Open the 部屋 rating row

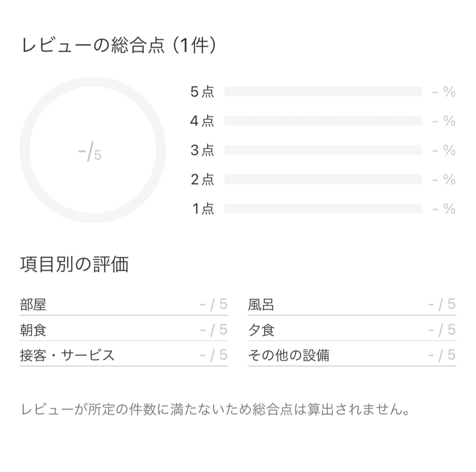click(x=124, y=304)
